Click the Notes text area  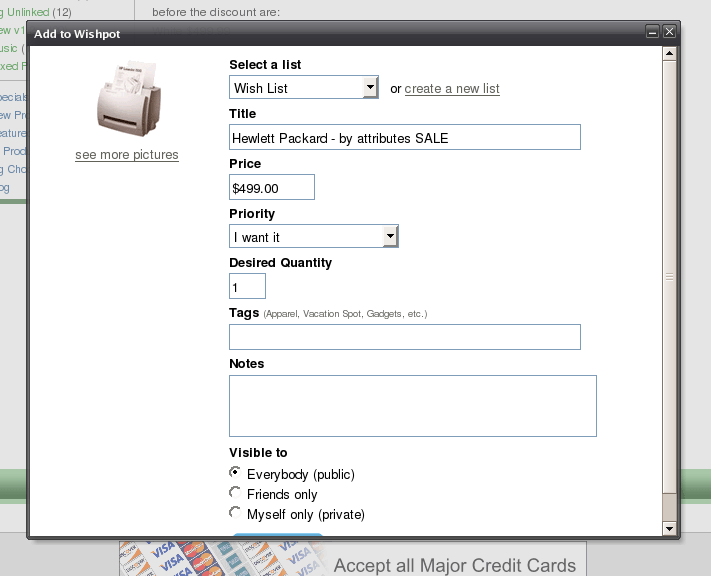413,406
